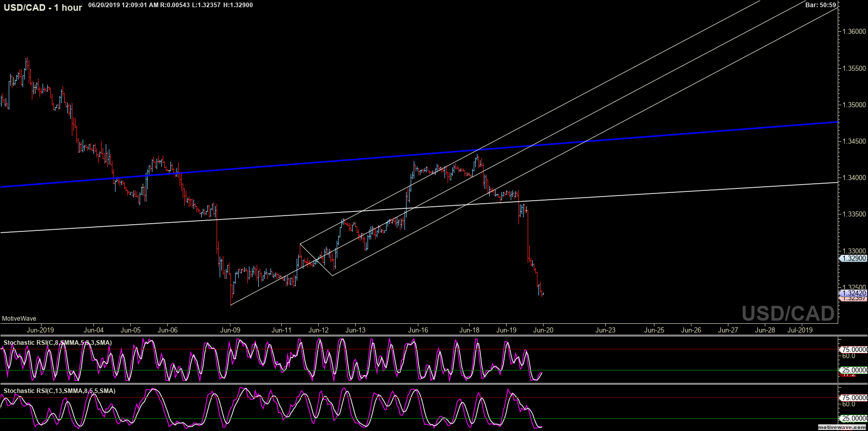Screen dimensions: 868x431
Task: Click the Jun-12 date axis label
Action: (318, 330)
